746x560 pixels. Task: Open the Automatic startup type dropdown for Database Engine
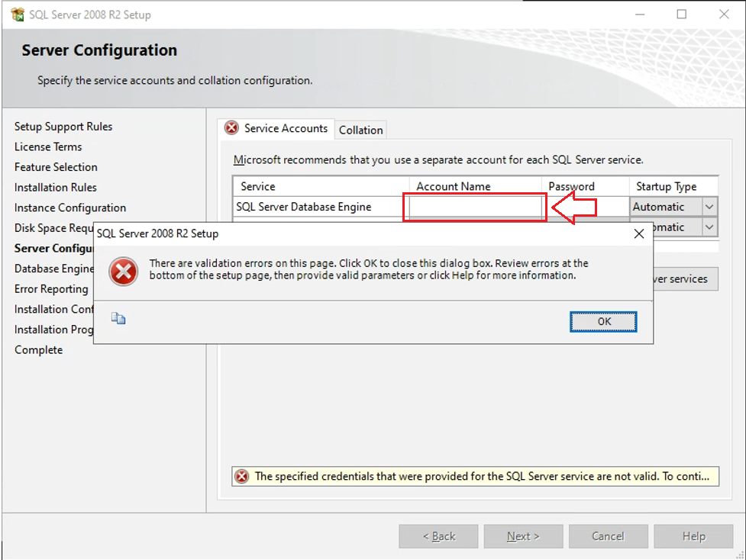[709, 207]
